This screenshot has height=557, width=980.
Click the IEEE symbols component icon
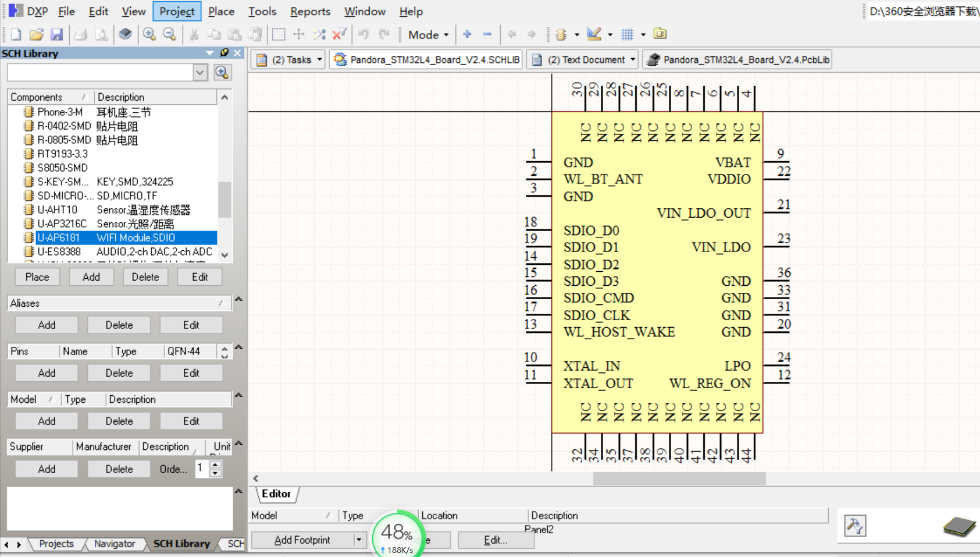click(561, 34)
